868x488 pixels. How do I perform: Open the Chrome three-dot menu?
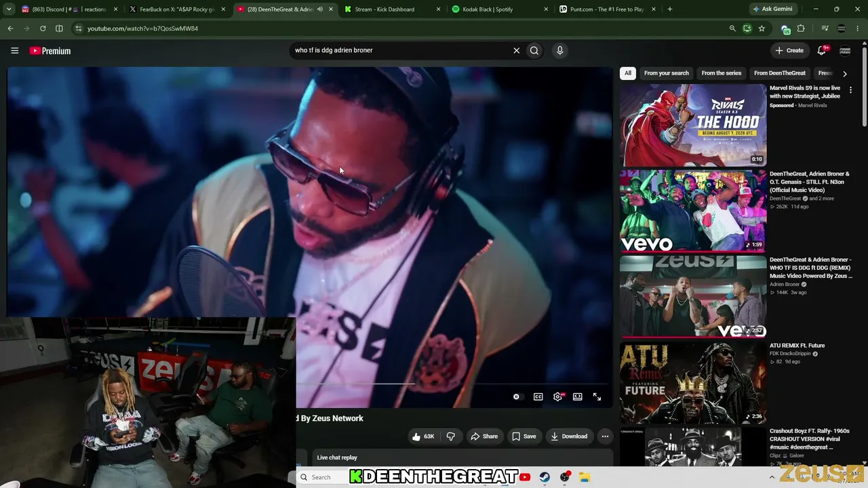tap(859, 28)
